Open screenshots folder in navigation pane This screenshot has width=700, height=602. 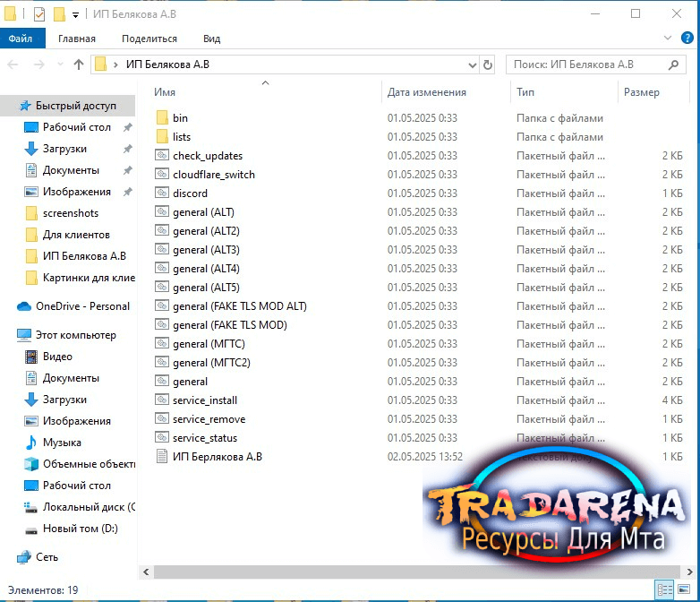pyautogui.click(x=71, y=213)
